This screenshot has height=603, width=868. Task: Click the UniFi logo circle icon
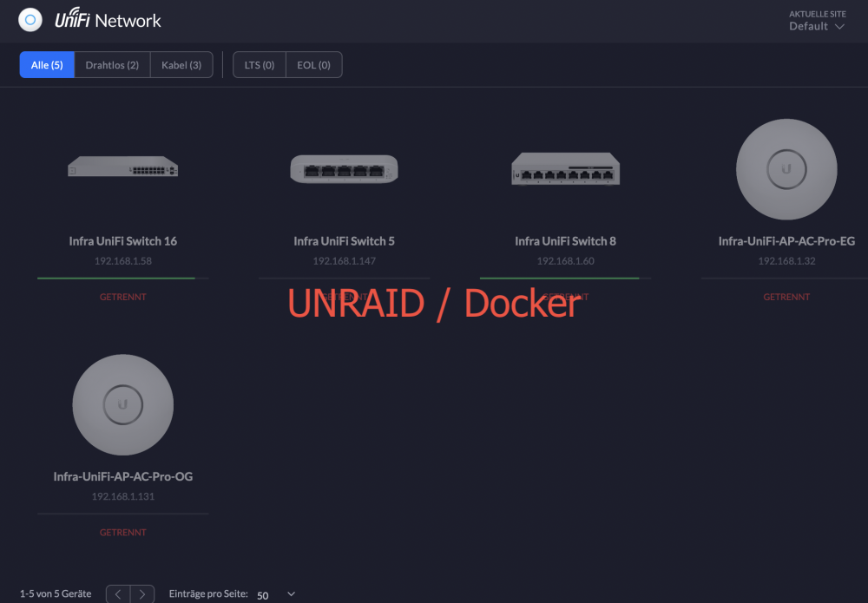[x=30, y=21]
